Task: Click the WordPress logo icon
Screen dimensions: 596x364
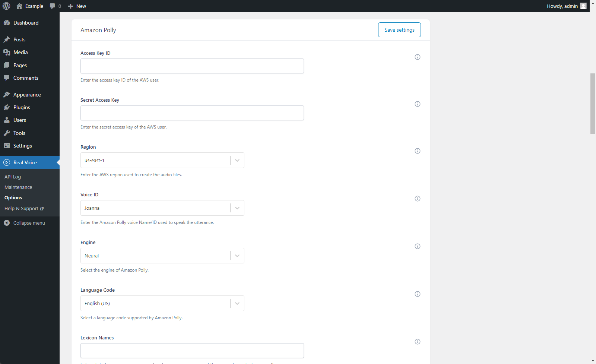Action: (6, 6)
